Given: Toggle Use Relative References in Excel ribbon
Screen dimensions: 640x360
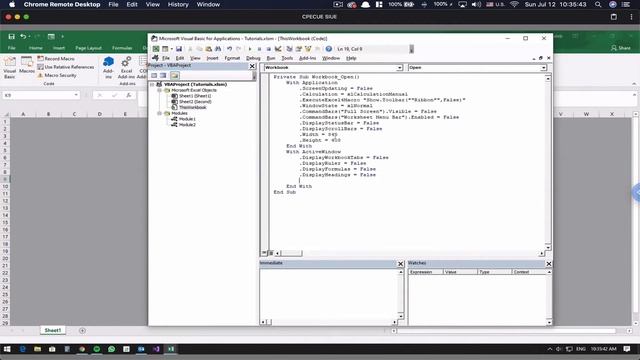Looking at the screenshot, I should [65, 67].
